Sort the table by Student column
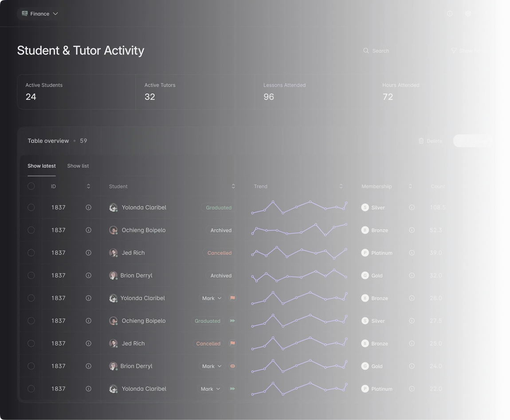This screenshot has height=420, width=510. (233, 186)
